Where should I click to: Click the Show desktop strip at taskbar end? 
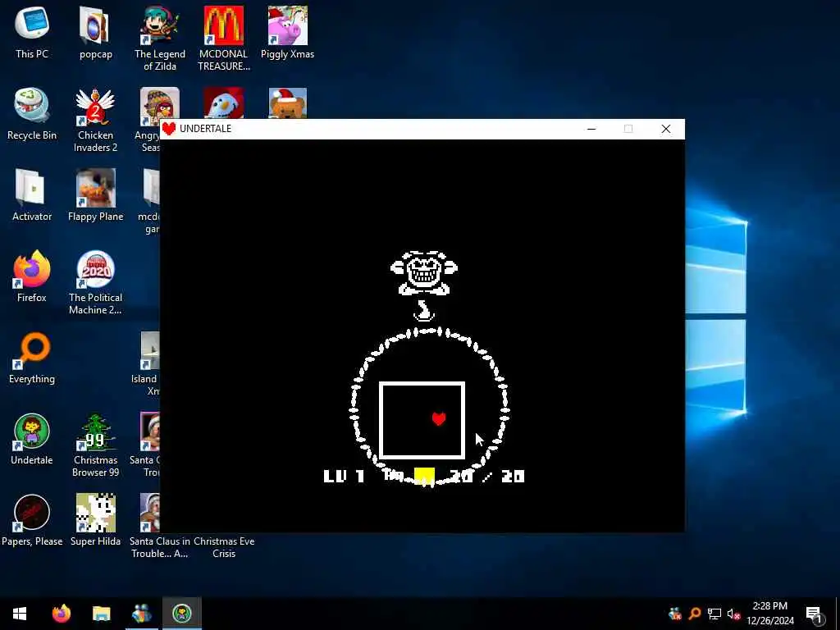pyautogui.click(x=838, y=614)
